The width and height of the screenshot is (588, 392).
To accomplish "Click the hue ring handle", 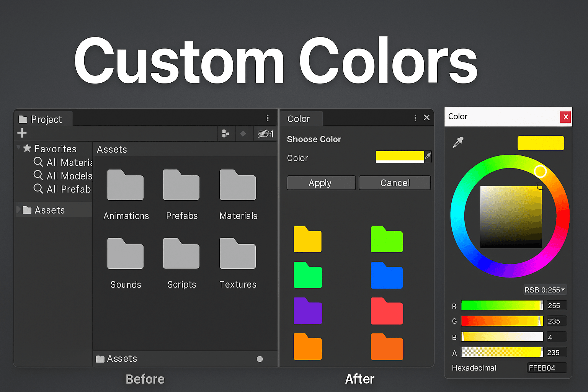I will click(x=540, y=171).
